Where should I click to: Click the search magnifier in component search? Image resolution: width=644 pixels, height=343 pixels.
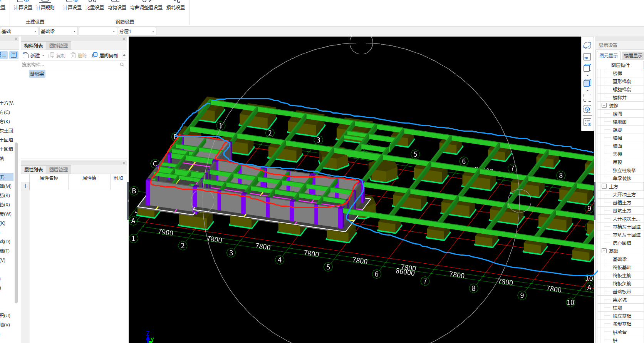[122, 65]
